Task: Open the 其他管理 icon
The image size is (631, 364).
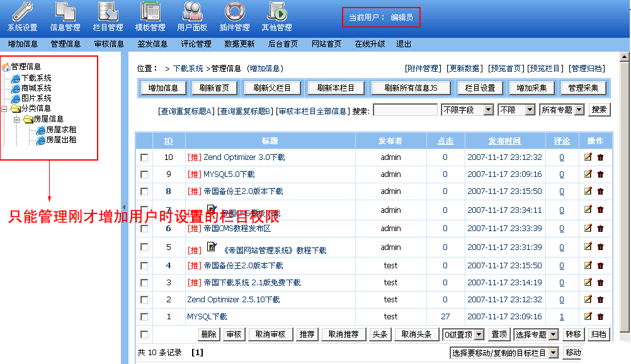Action: pyautogui.click(x=276, y=11)
